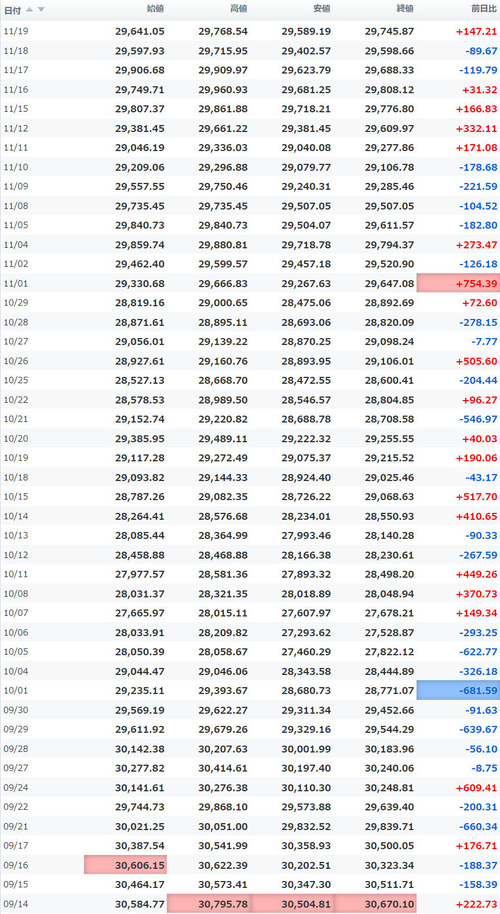This screenshot has height=914, width=500.
Task: Click the closing value 29,639.40
Action: coord(389,807)
